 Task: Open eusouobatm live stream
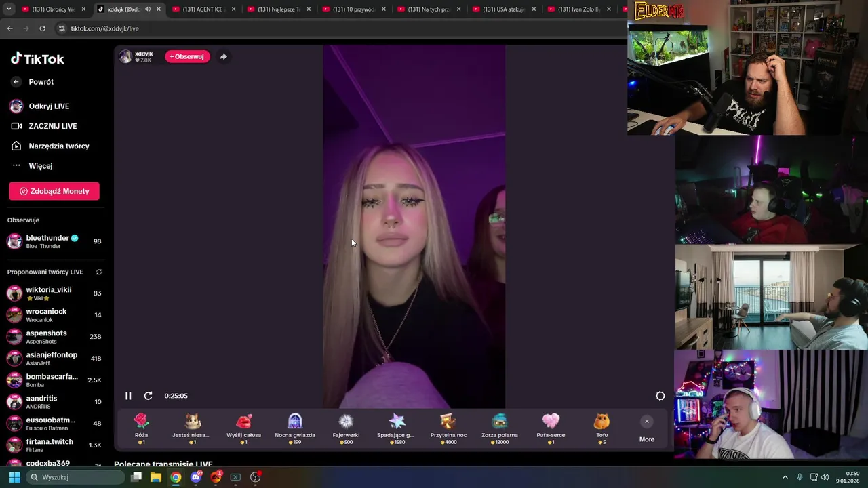54,424
